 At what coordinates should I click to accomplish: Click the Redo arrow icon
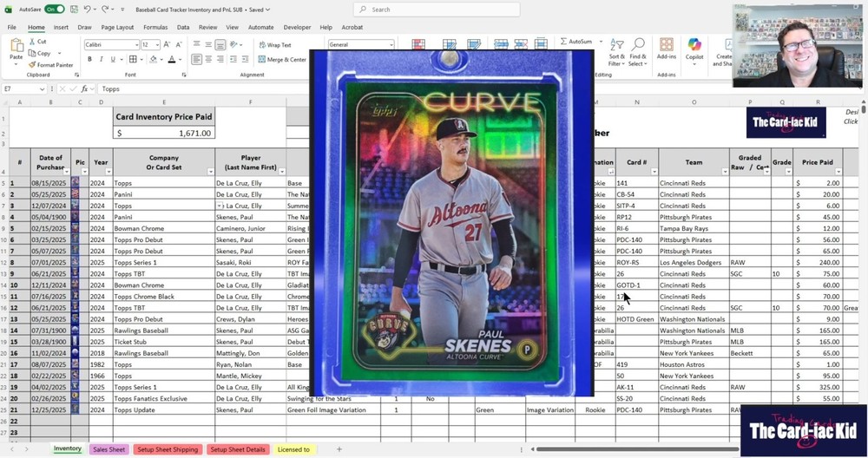pos(105,10)
